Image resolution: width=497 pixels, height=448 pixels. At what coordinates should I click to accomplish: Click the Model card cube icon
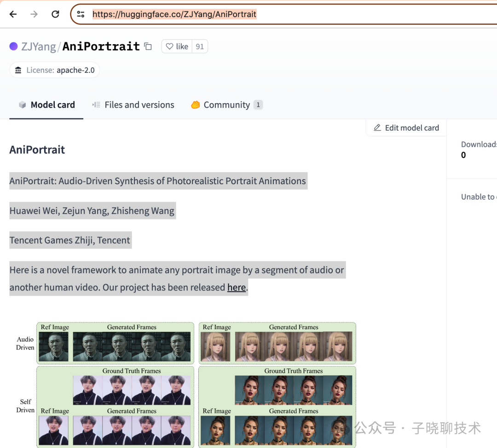[x=22, y=105]
